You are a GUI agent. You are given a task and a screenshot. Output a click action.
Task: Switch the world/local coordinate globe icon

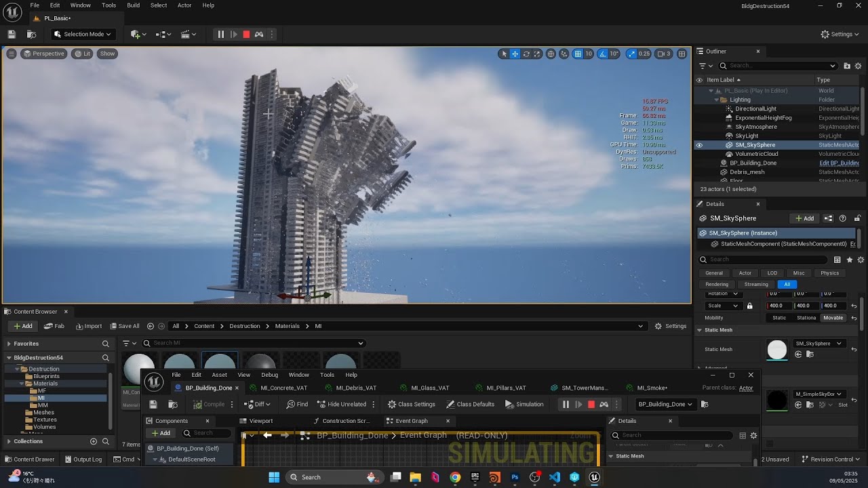tap(551, 54)
